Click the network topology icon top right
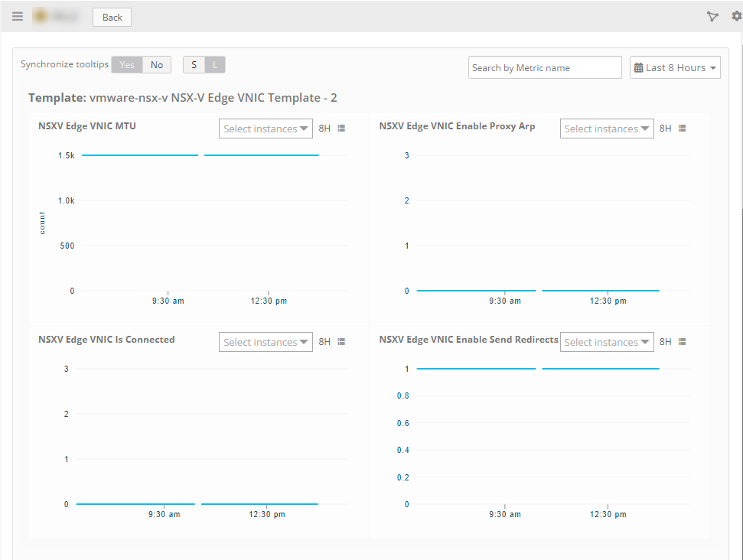Image resolution: width=743 pixels, height=560 pixels. 712,16
